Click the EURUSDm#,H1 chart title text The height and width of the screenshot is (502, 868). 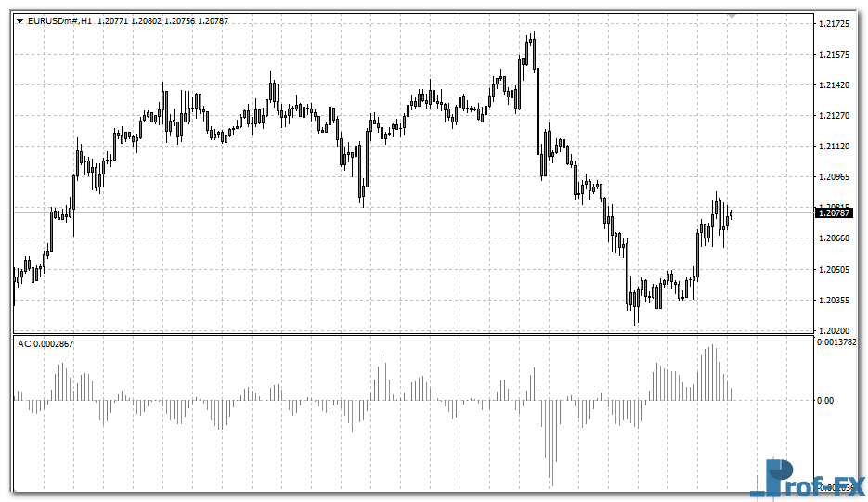[x=59, y=20]
